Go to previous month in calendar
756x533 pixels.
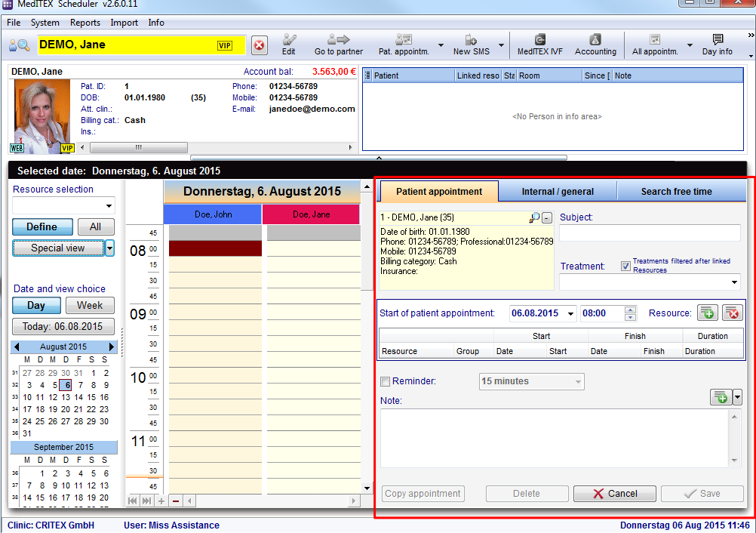pyautogui.click(x=17, y=347)
